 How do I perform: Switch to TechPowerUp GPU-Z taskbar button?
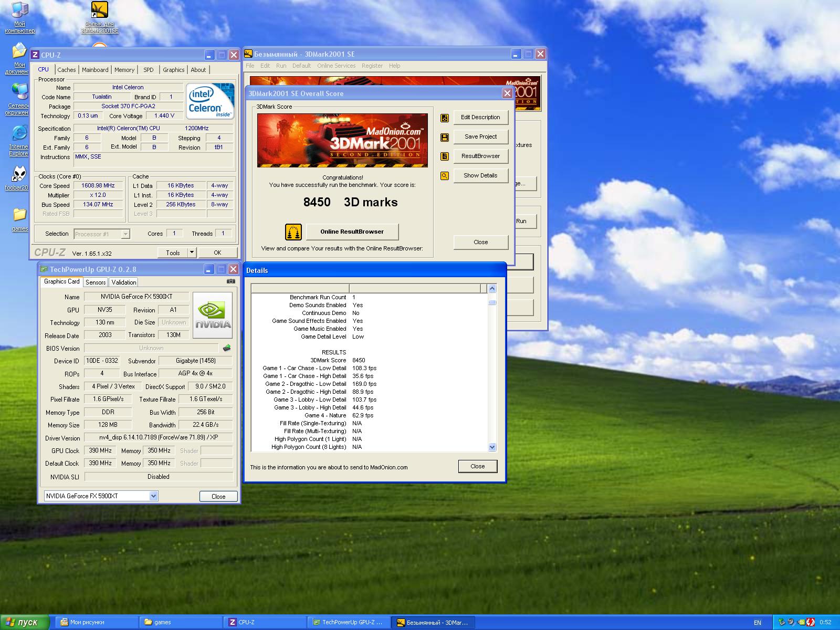pos(349,623)
